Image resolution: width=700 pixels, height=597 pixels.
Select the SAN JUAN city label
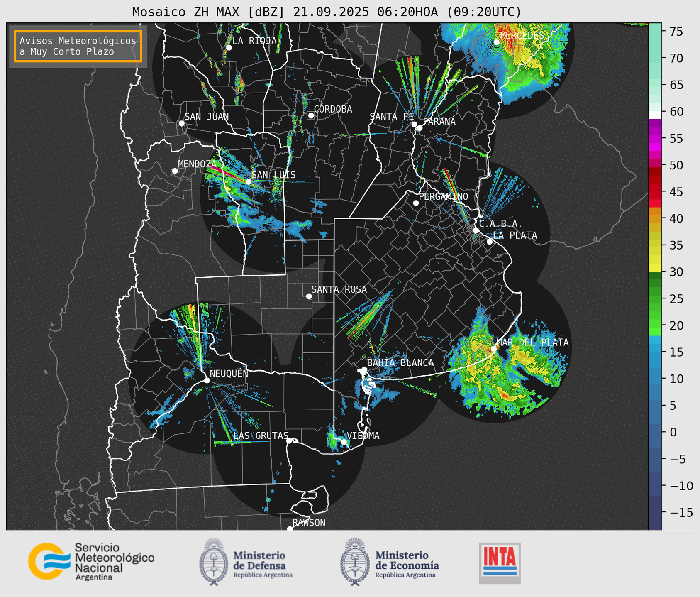(x=207, y=117)
